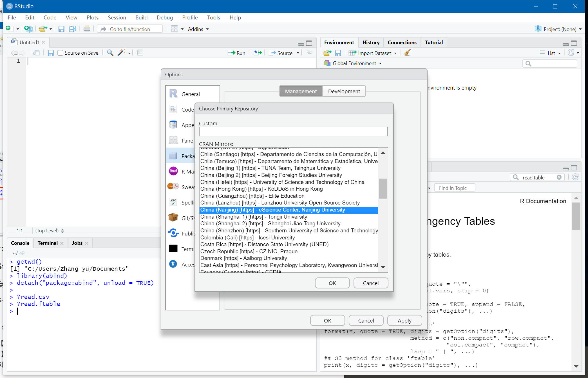
Task: Expand the Source button dropdown arrow
Action: click(x=298, y=53)
